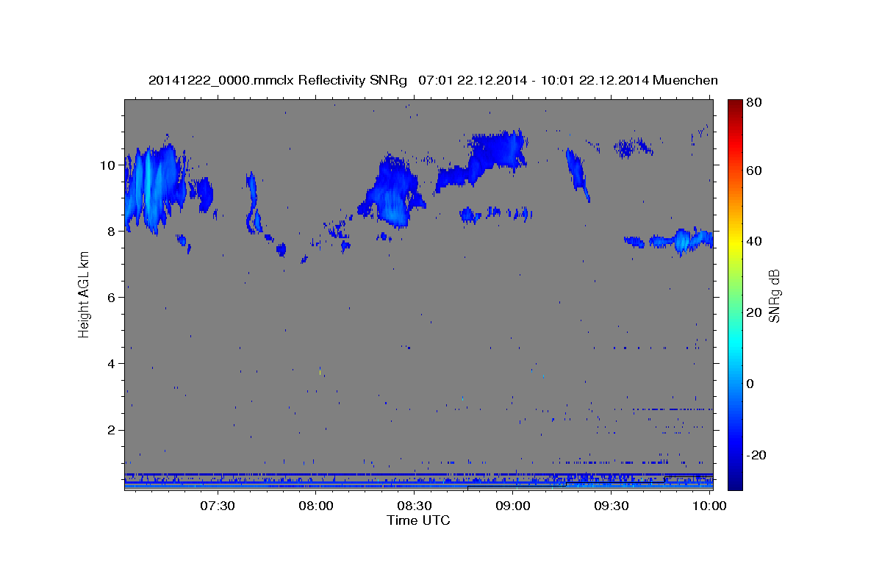The height and width of the screenshot is (588, 882).
Task: Click the SNRg color scale bar
Action: tap(735, 295)
